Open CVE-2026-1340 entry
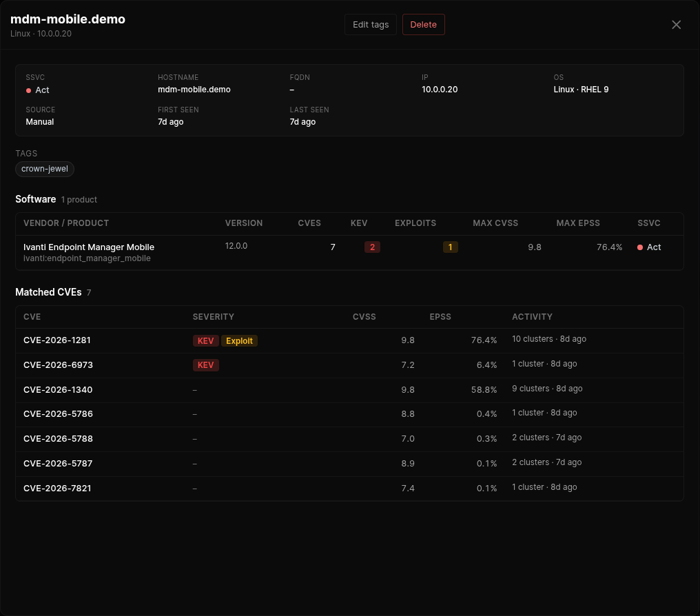This screenshot has width=700, height=616. [x=349, y=390]
